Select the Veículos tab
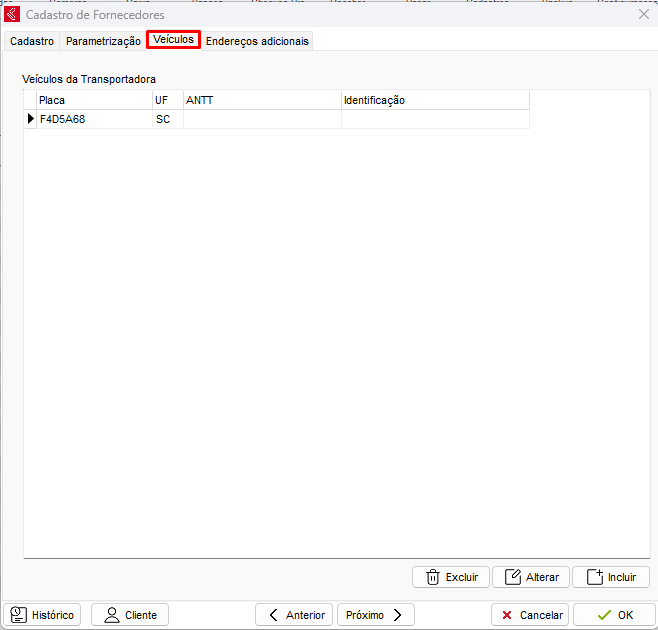The height and width of the screenshot is (630, 658). pyautogui.click(x=173, y=39)
